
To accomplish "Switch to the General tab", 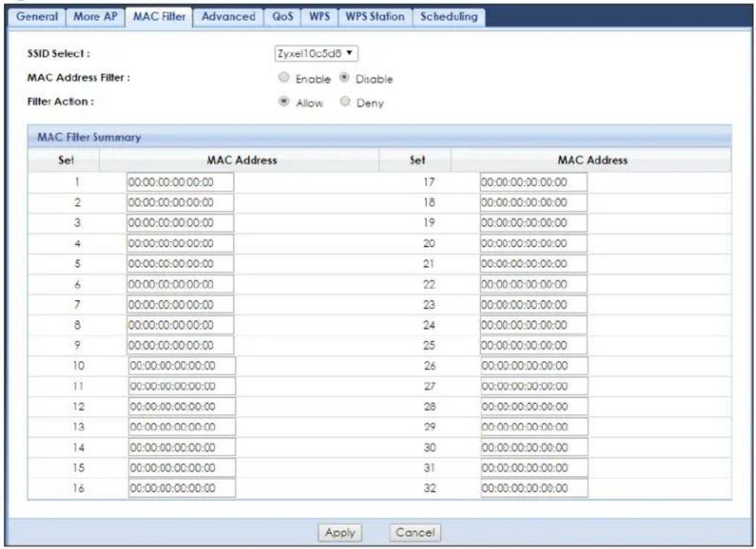I will [37, 17].
